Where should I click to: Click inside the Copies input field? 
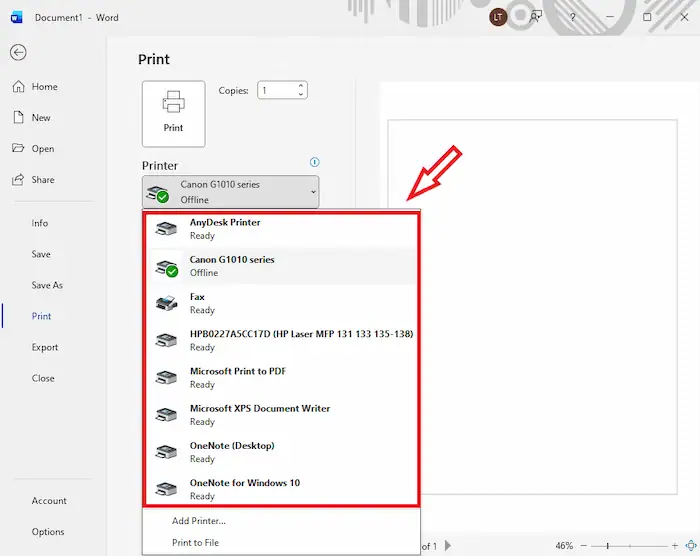tap(276, 90)
